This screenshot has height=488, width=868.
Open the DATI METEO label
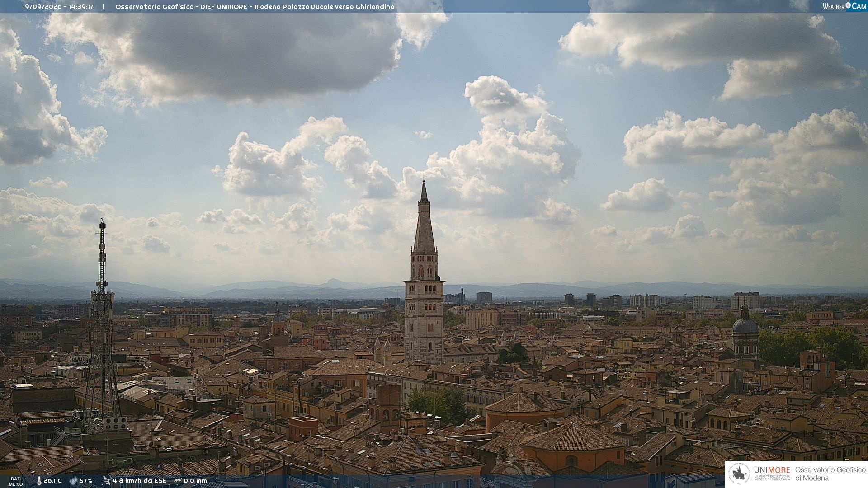(16, 482)
